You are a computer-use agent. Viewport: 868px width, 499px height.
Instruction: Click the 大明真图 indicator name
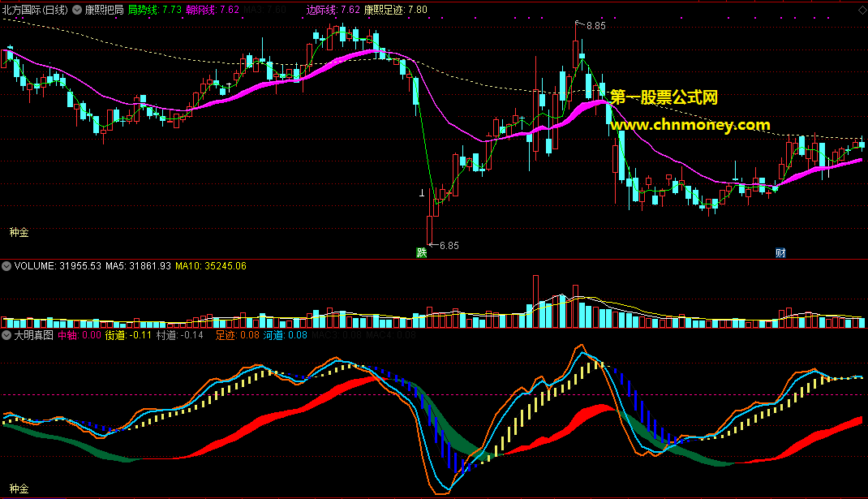click(34, 335)
